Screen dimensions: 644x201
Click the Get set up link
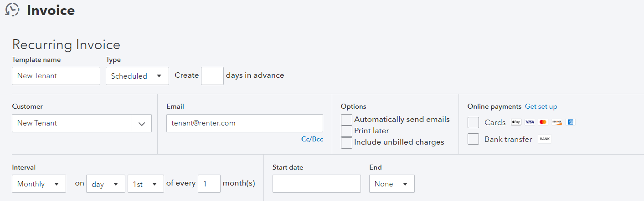point(541,106)
